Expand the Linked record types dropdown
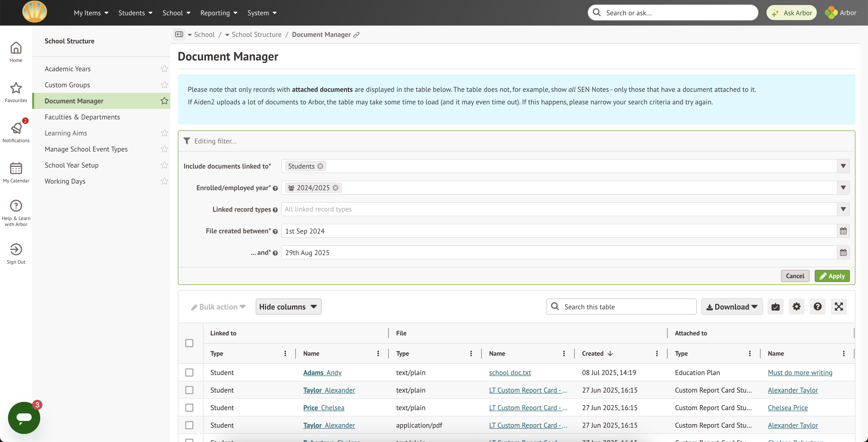 843,209
